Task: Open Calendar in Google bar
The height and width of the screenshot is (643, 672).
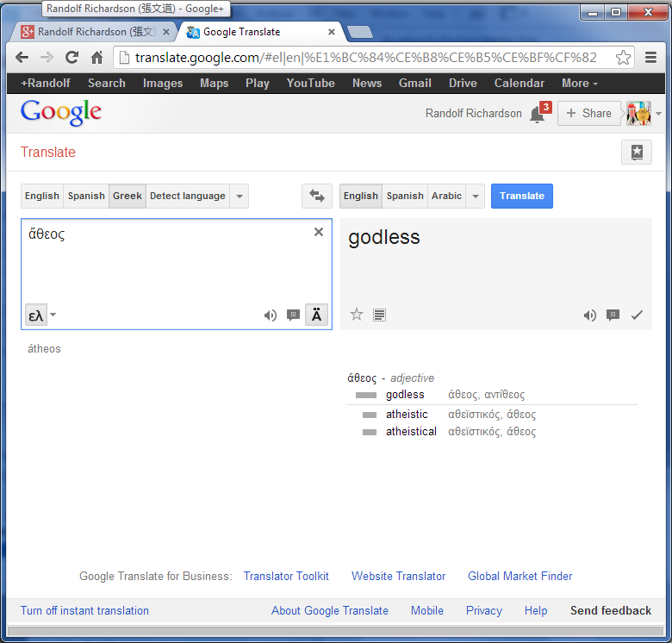Action: pyautogui.click(x=520, y=83)
